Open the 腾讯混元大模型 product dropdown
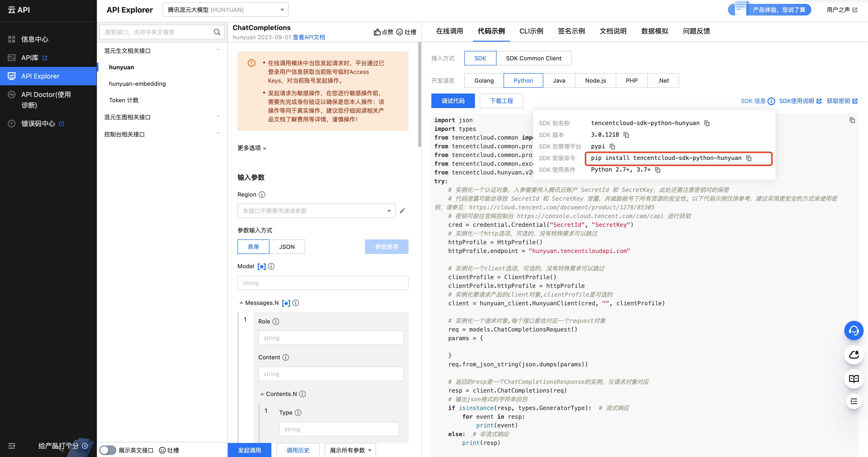Screen dimensions: 868x457 (x=225, y=10)
